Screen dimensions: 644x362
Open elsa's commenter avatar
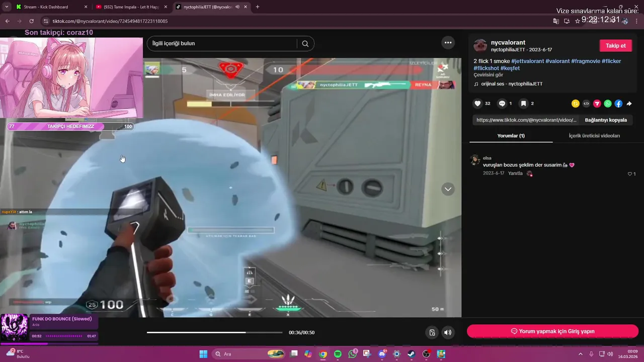tap(475, 160)
